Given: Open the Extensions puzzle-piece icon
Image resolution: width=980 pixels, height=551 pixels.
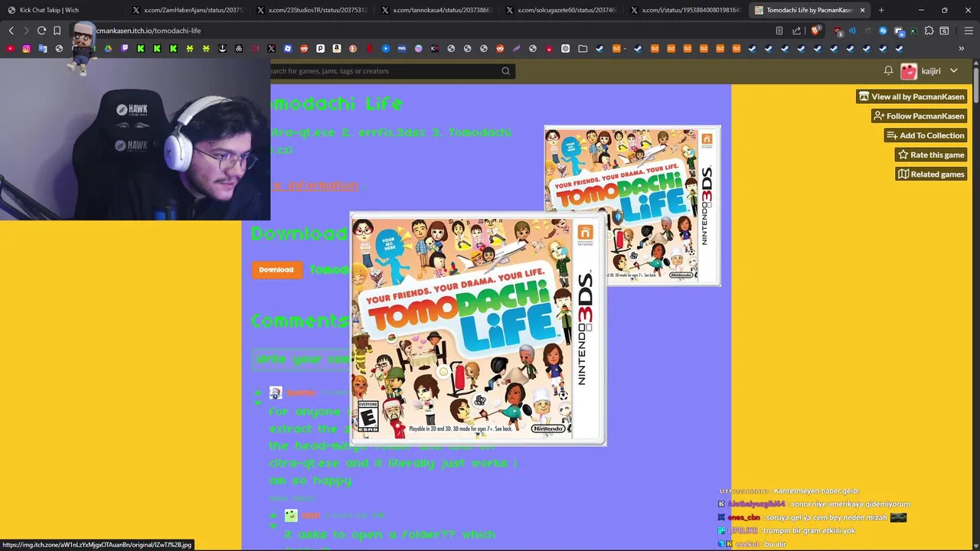Looking at the screenshot, I should (929, 31).
